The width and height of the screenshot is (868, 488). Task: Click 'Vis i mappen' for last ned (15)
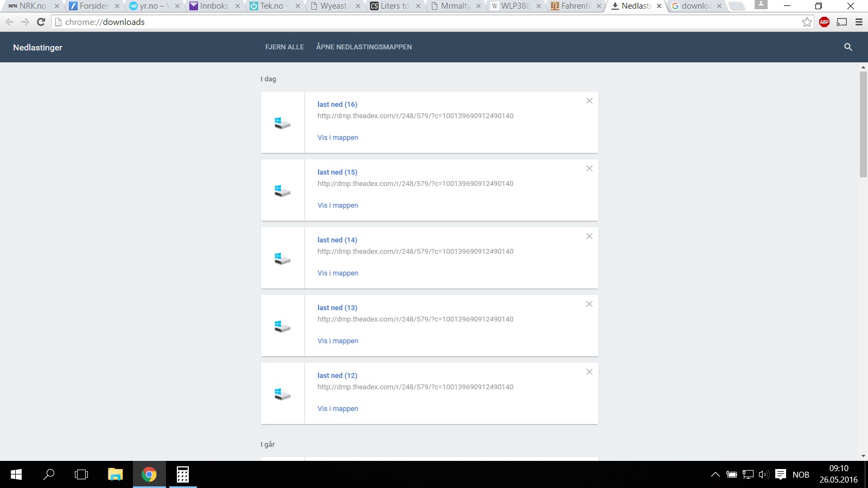pos(338,206)
